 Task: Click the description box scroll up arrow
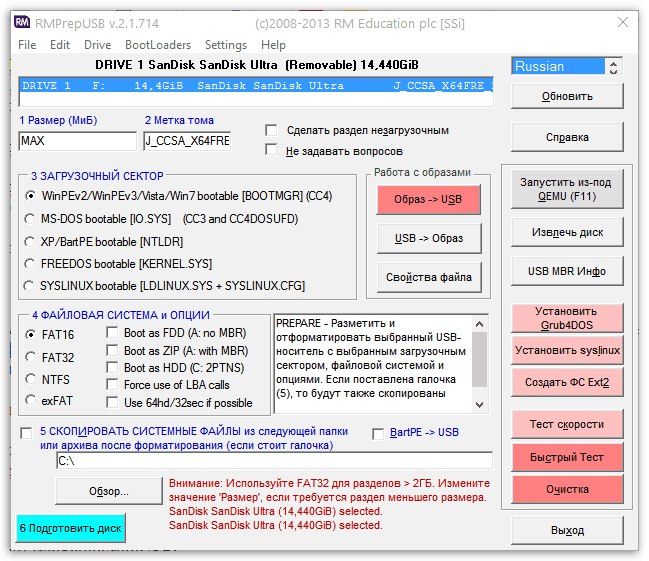coord(479,324)
